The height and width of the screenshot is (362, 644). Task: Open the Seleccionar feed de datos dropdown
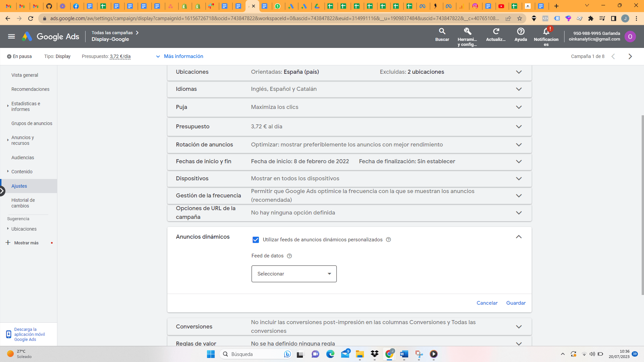(x=293, y=274)
